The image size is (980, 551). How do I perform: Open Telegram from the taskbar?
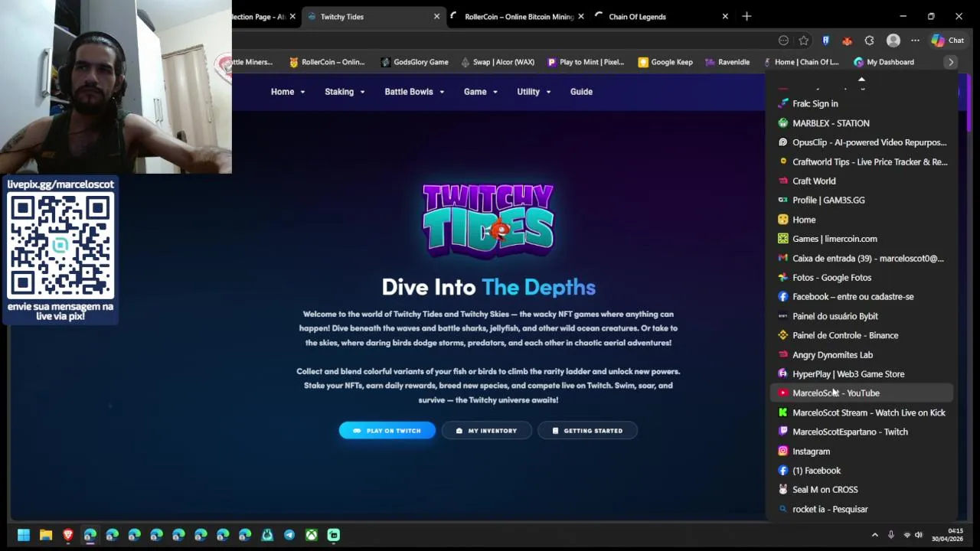point(289,535)
